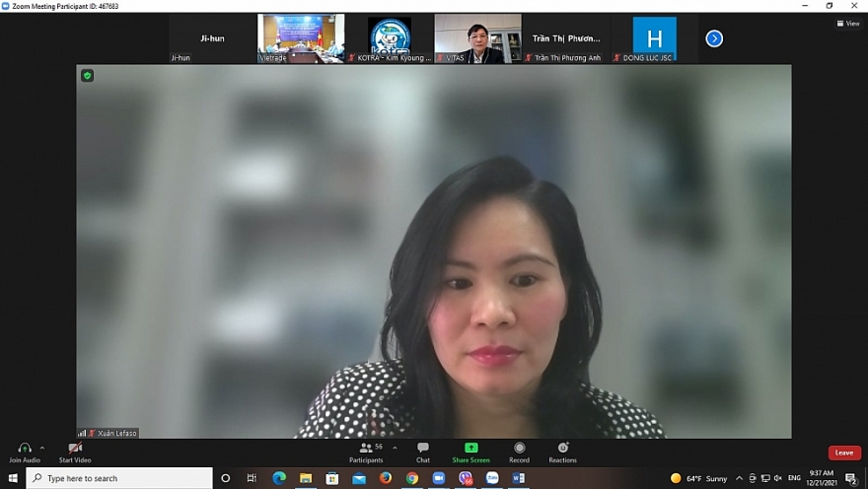Open the Participants panel
This screenshot has width=868, height=489.
pos(366,449)
